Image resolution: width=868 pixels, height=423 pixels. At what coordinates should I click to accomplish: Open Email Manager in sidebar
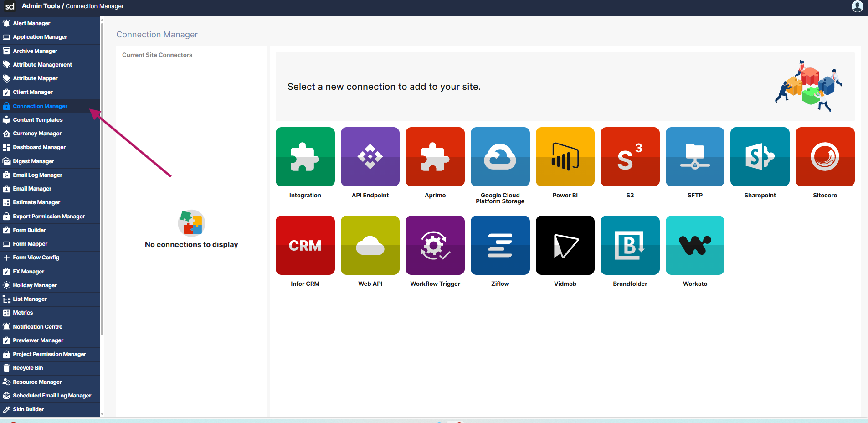pyautogui.click(x=50, y=189)
